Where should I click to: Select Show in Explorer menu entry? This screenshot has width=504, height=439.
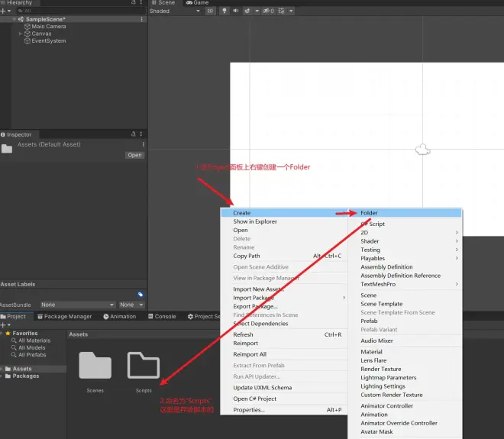[x=255, y=221]
